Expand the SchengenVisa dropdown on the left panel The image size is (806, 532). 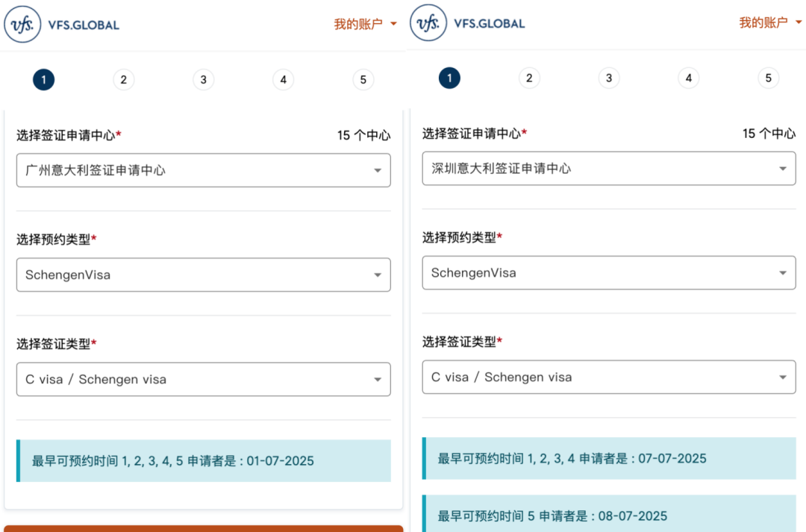coord(204,275)
